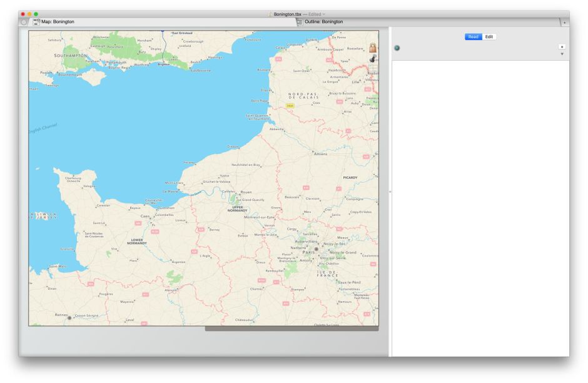Click the Paris marker on the map
This screenshot has height=383, width=588.
point(316,249)
